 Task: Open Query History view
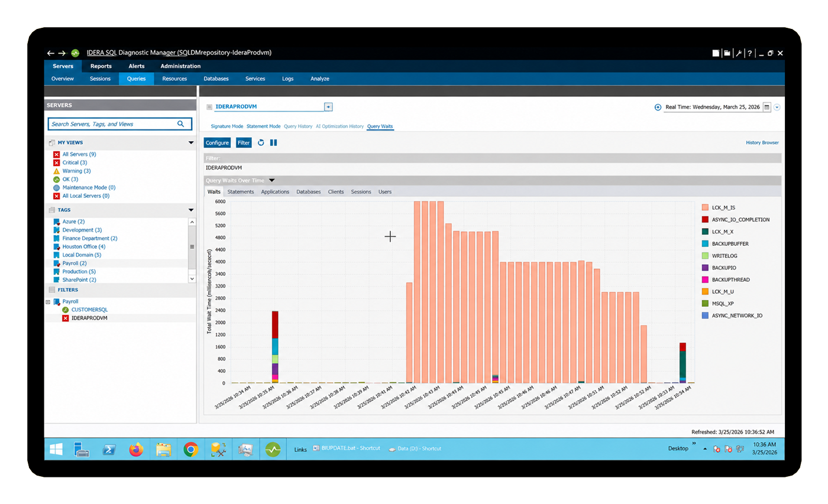click(x=298, y=126)
